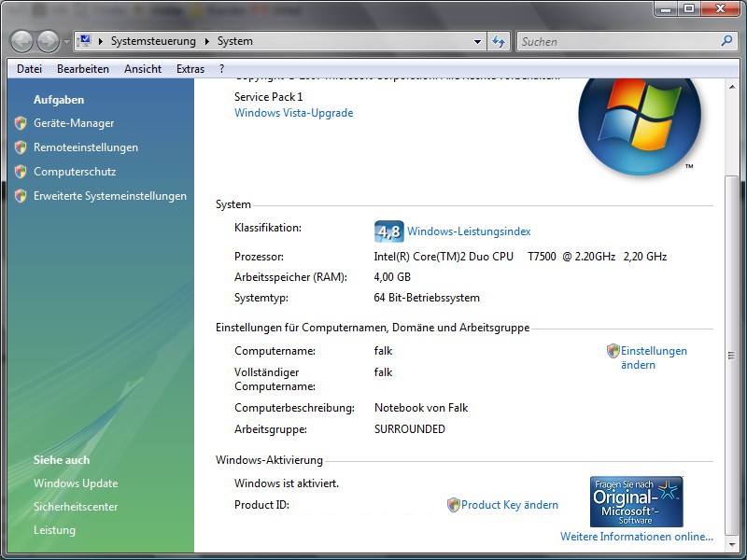Open the Extras menu

[x=190, y=69]
